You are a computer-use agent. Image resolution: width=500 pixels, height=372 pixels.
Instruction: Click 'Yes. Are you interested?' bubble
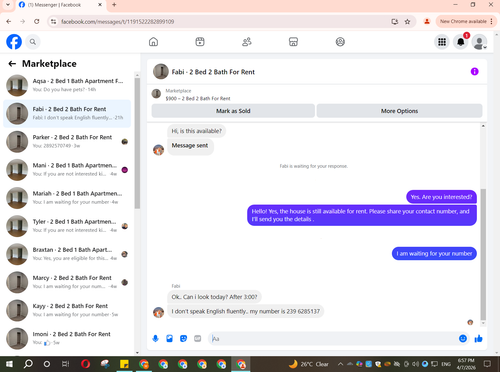point(441,197)
